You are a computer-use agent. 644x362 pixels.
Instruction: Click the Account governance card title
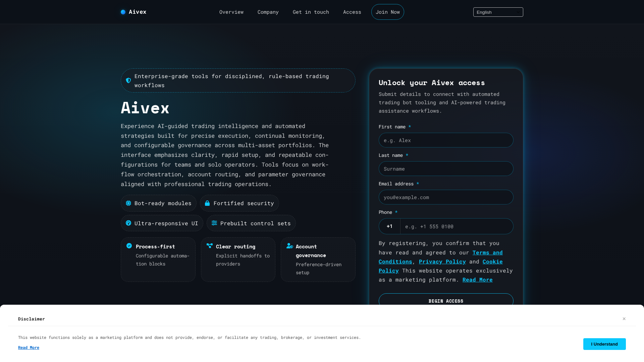(x=311, y=251)
